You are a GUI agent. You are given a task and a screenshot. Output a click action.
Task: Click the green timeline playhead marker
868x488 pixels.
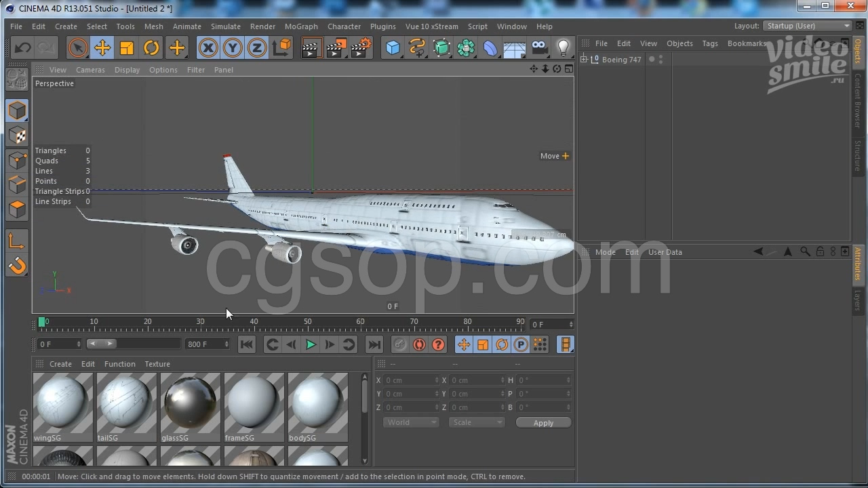click(41, 322)
